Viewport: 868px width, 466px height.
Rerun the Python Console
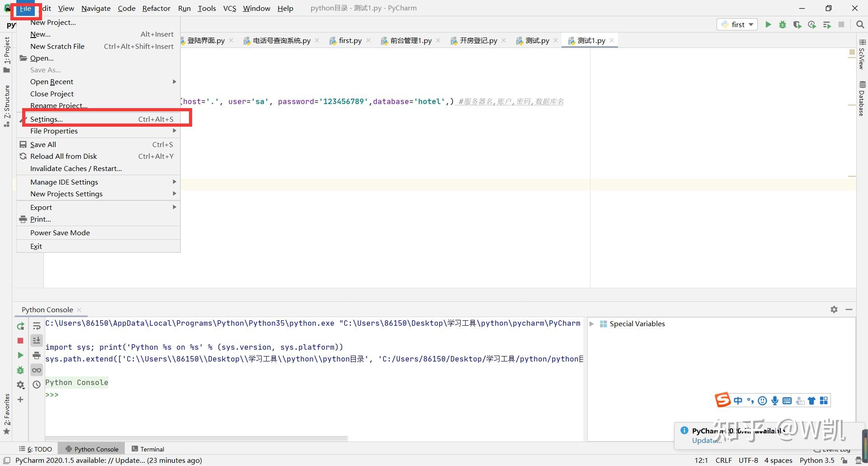click(20, 326)
